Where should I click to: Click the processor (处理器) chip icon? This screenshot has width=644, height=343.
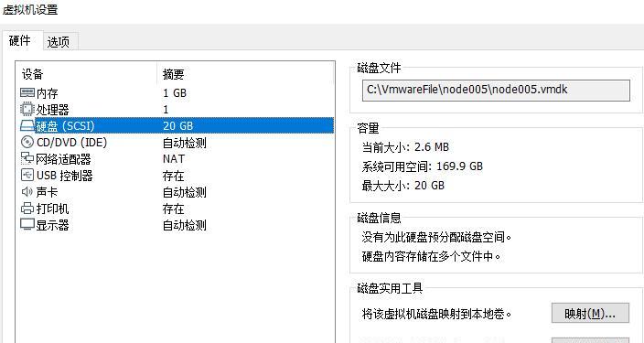(27, 109)
